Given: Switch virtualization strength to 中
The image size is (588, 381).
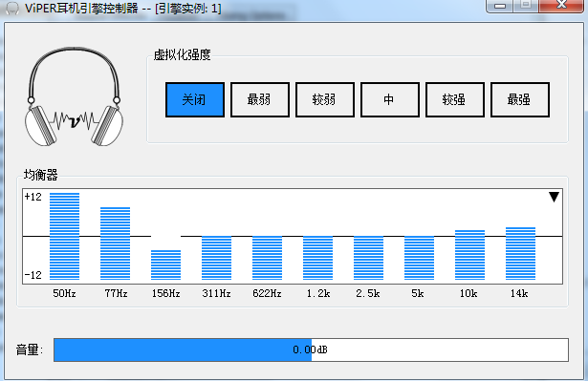Looking at the screenshot, I should pyautogui.click(x=390, y=100).
